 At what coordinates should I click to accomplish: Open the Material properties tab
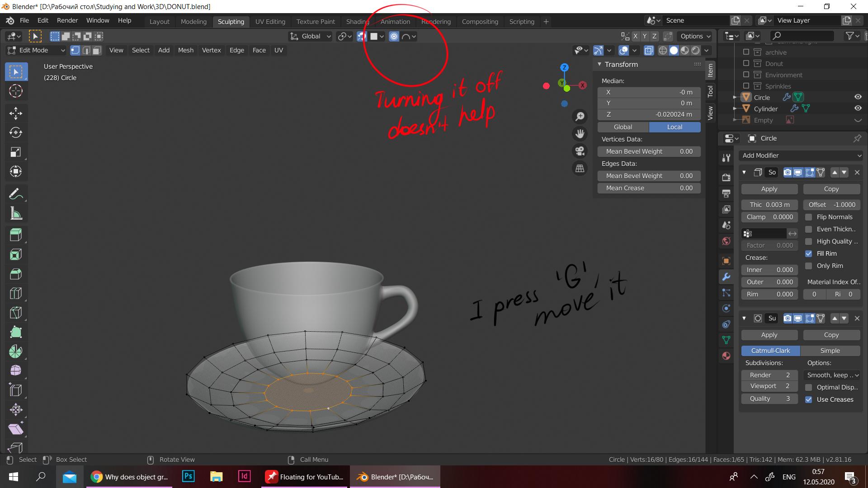pyautogui.click(x=726, y=356)
